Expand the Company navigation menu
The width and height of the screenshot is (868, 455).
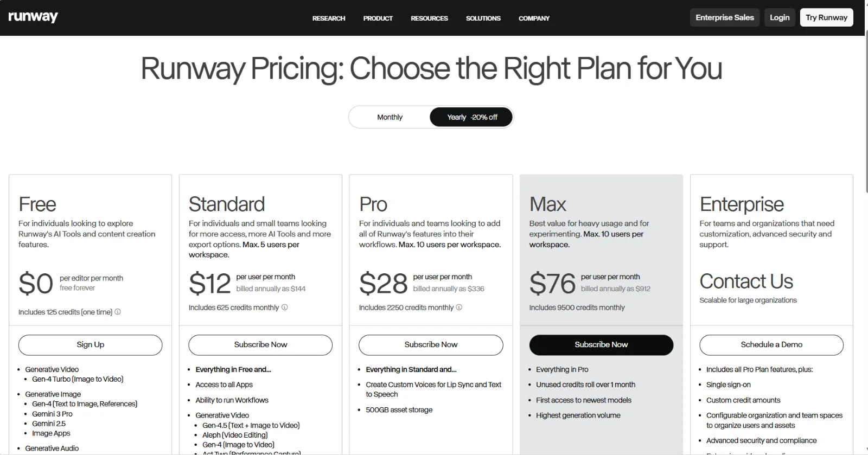[x=534, y=18]
